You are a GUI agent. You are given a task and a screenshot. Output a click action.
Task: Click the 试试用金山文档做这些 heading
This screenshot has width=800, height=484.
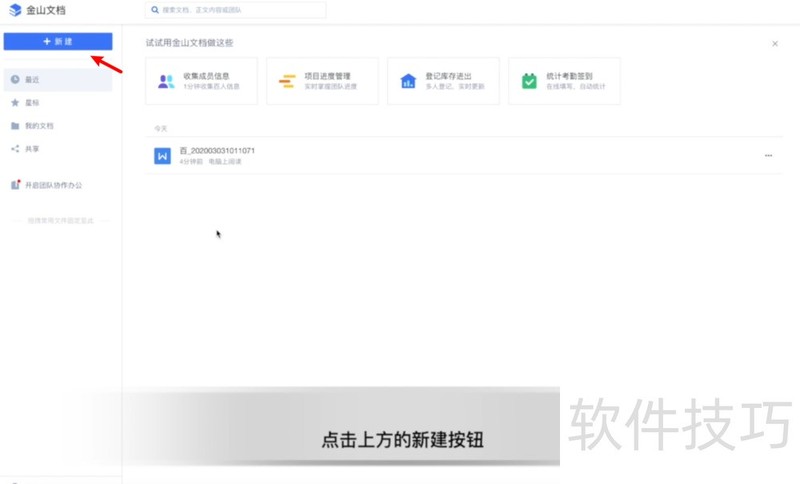[189, 43]
